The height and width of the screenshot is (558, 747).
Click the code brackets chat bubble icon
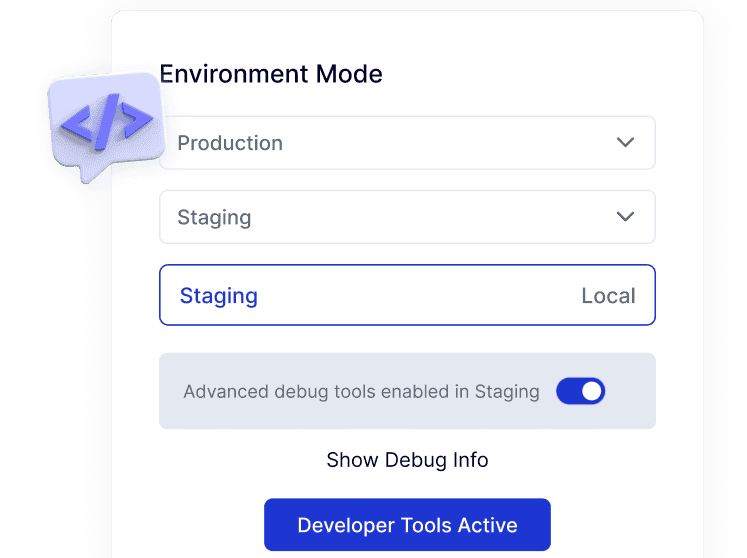point(106,126)
